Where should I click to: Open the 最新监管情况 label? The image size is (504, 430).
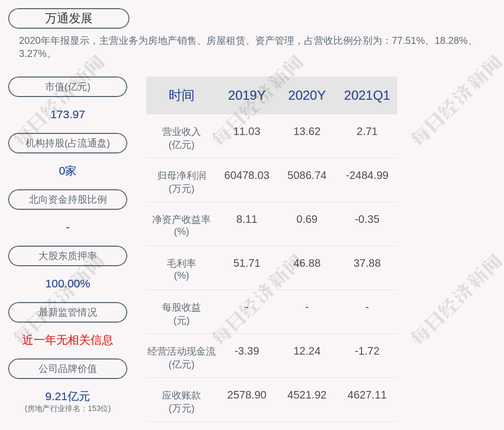pos(68,312)
